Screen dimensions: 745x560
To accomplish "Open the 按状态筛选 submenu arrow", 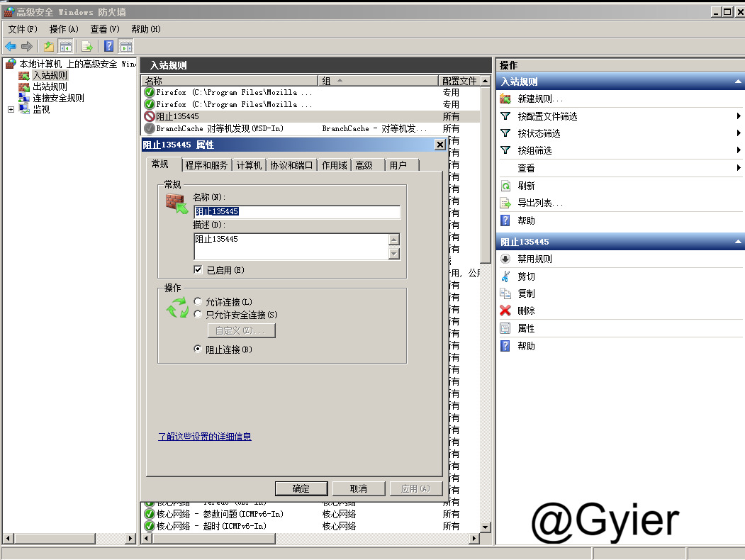I will pyautogui.click(x=739, y=133).
